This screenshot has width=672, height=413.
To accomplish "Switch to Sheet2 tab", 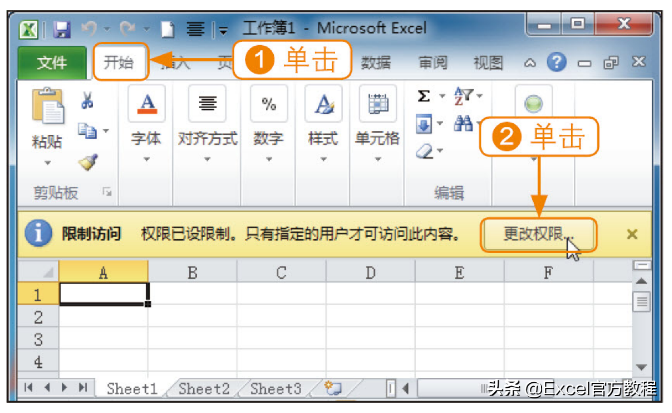I will [204, 388].
